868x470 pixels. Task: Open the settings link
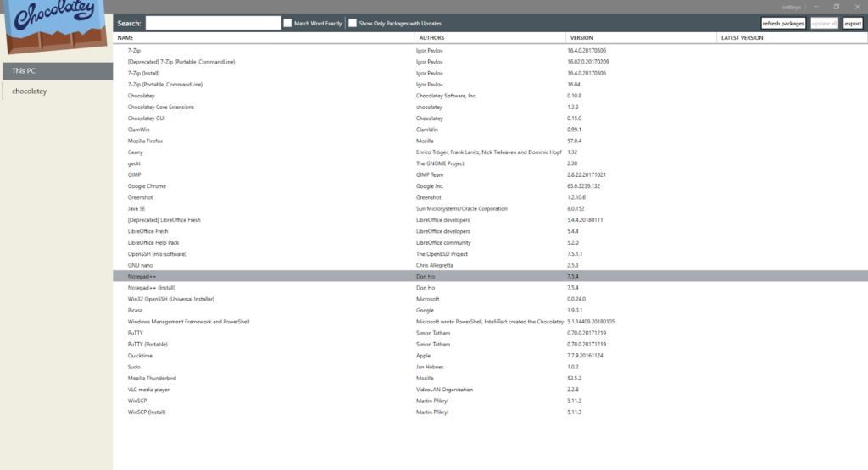[x=792, y=7]
